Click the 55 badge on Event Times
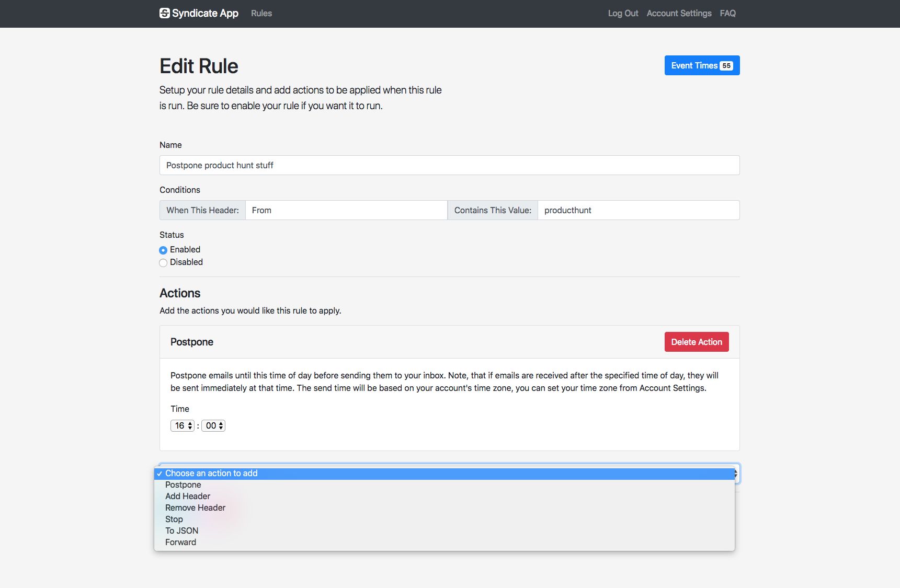This screenshot has height=588, width=900. [x=726, y=66]
